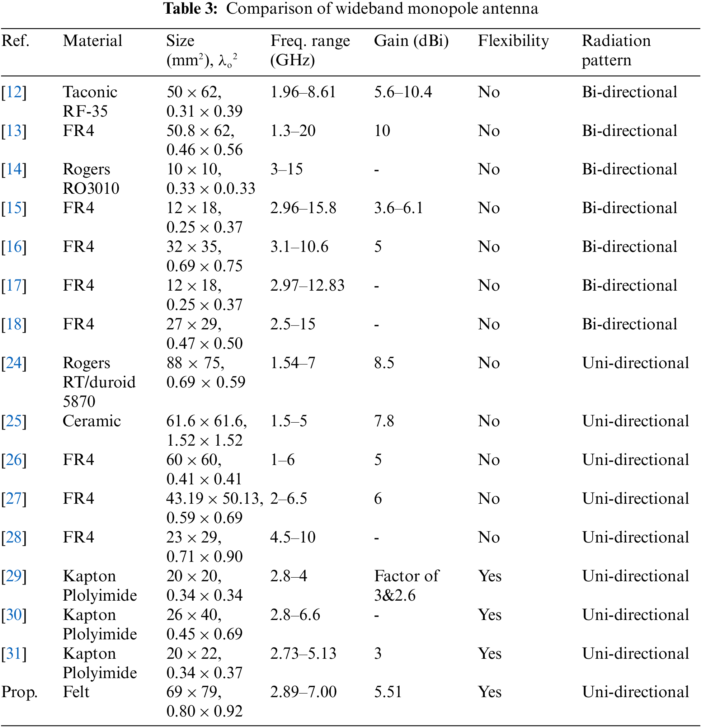The height and width of the screenshot is (728, 701).
Task: Open reference link 27
Action: tap(14, 498)
